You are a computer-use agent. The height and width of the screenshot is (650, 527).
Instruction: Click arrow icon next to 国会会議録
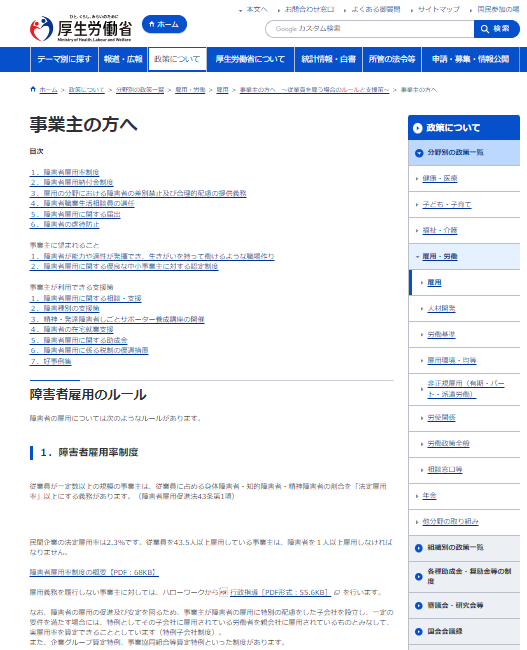click(x=419, y=632)
